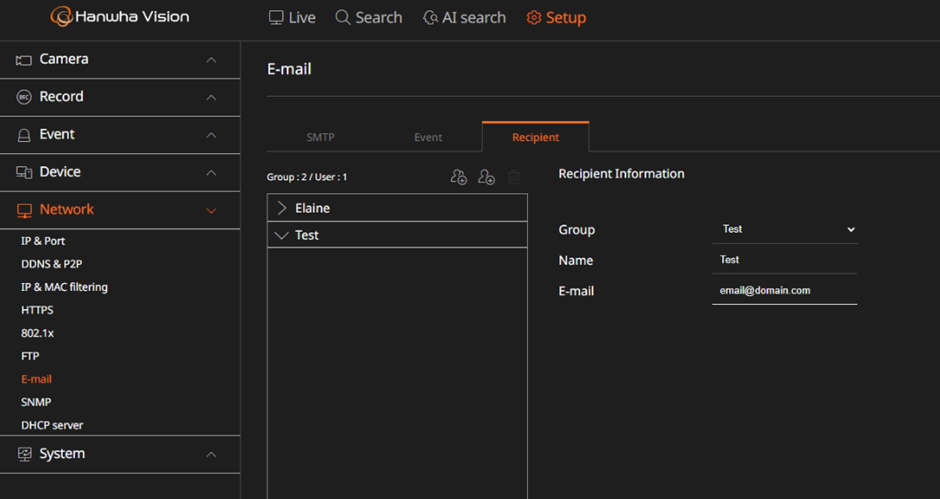Open FTP settings

pyautogui.click(x=30, y=356)
